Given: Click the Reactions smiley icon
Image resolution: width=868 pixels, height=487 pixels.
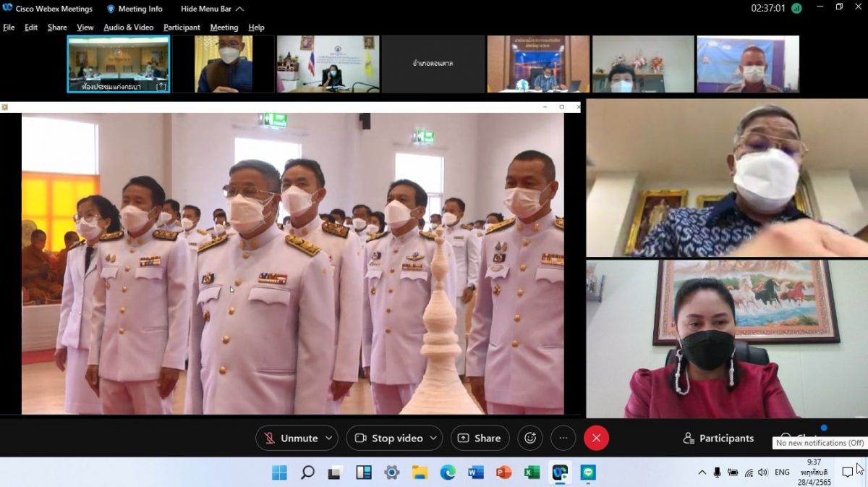Looking at the screenshot, I should (530, 438).
